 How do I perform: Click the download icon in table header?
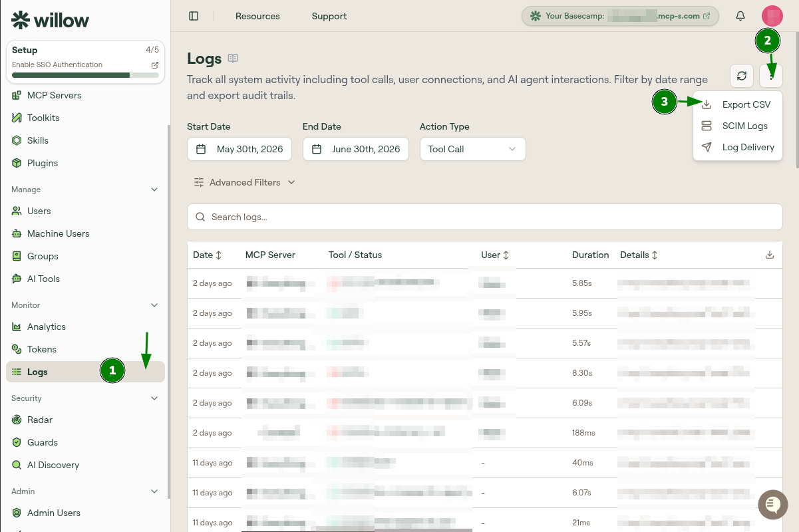[770, 255]
